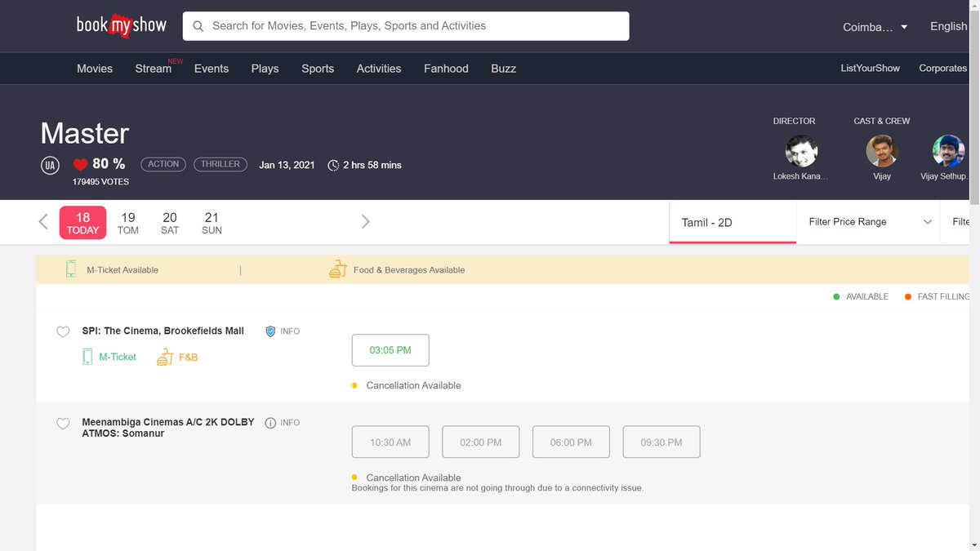
Task: Click the F&B food icon under SPI Cinema
Action: pyautogui.click(x=165, y=357)
